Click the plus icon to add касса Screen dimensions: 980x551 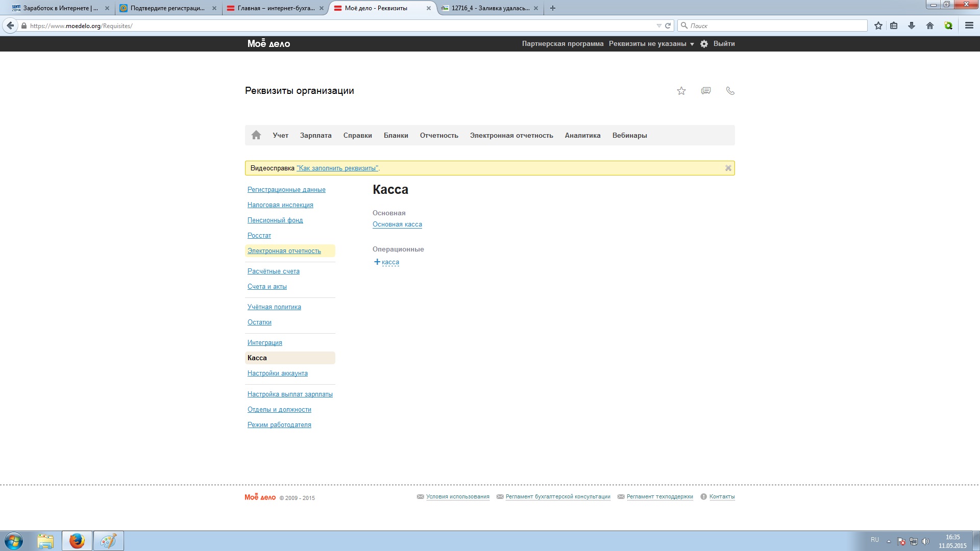377,262
